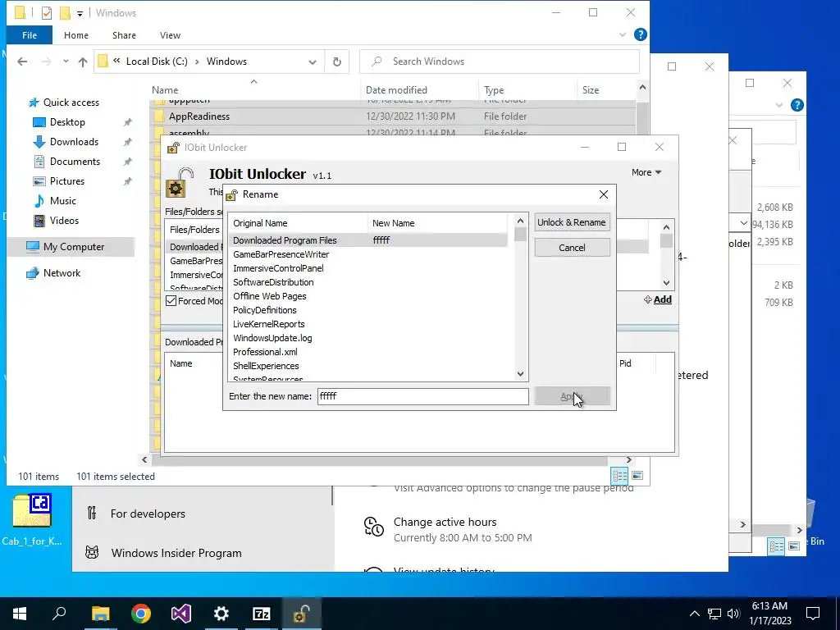The width and height of the screenshot is (840, 630).
Task: Open taskbar Search magnifier
Action: pyautogui.click(x=59, y=614)
